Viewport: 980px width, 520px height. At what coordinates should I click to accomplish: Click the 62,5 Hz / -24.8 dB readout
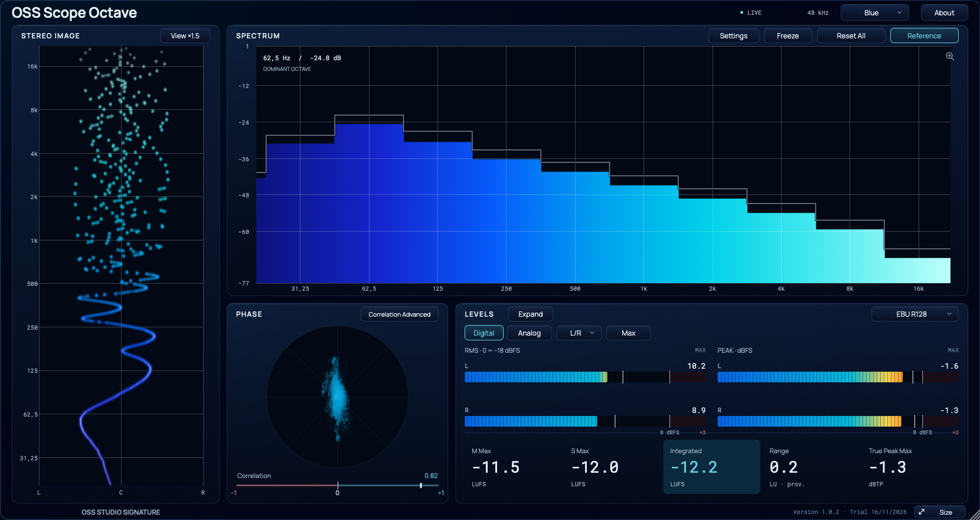tap(302, 58)
